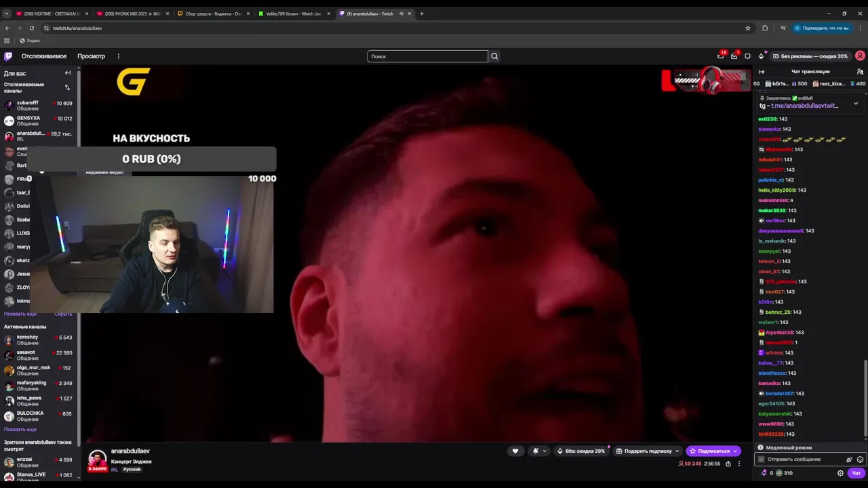Expand the pinned message chevron

click(x=856, y=103)
